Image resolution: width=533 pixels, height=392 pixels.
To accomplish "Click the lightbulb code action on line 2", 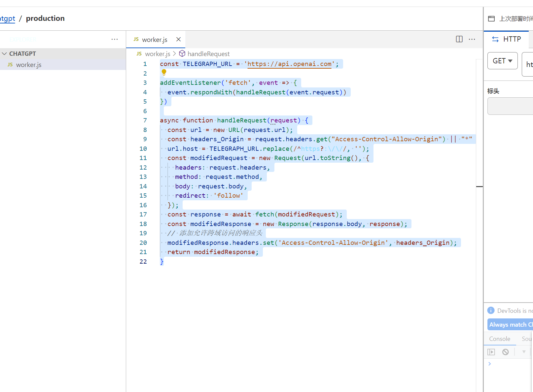I will [x=164, y=73].
